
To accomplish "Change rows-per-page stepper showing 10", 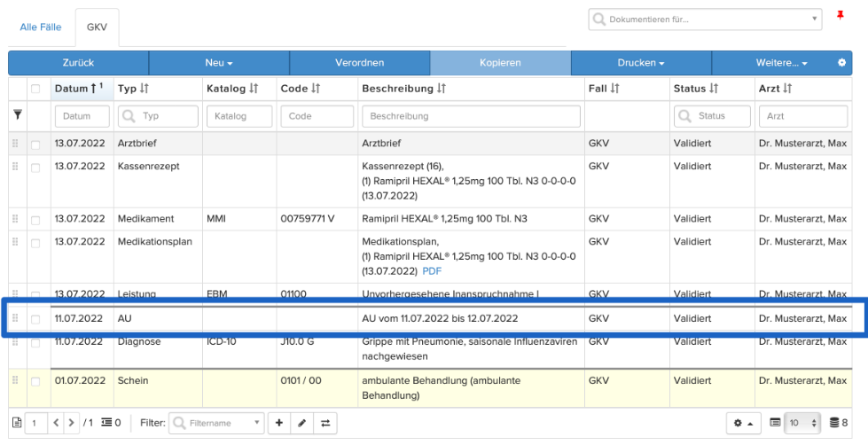I will tap(803, 423).
